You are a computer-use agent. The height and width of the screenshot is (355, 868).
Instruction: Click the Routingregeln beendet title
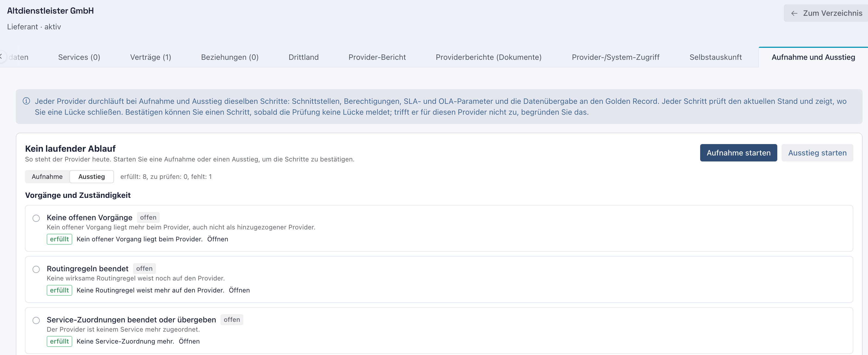[88, 268]
